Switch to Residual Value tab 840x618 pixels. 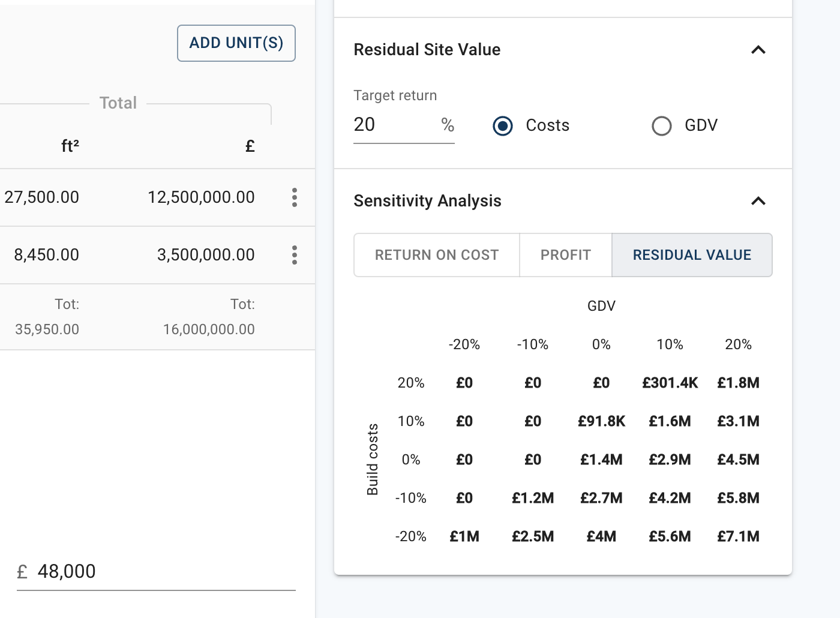[x=692, y=255]
